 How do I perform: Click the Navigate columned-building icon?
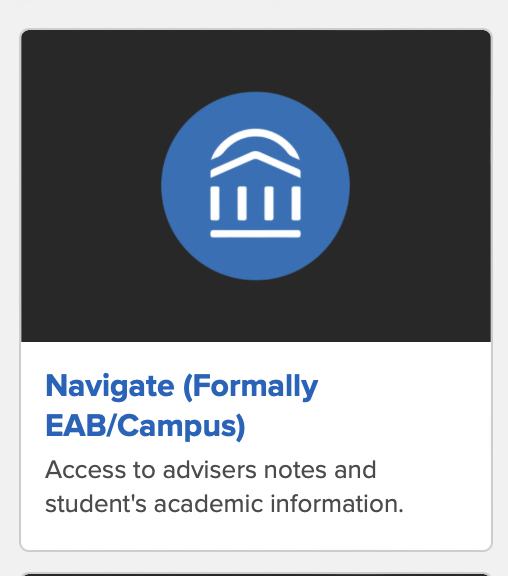click(255, 183)
